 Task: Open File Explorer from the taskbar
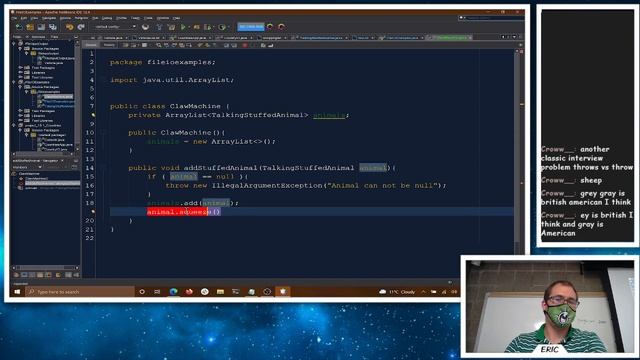coord(220,292)
